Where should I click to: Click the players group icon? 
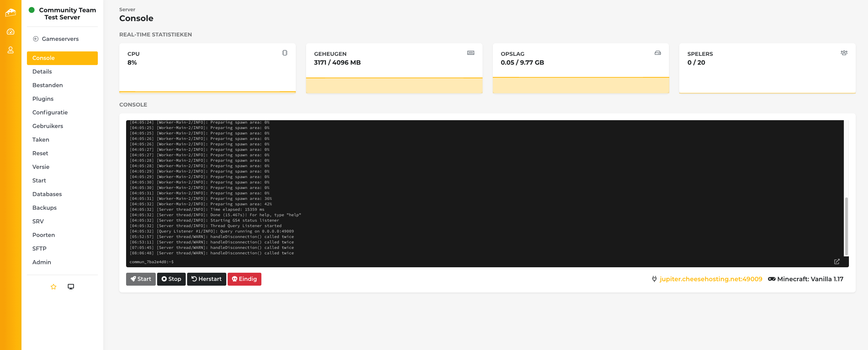click(x=844, y=53)
